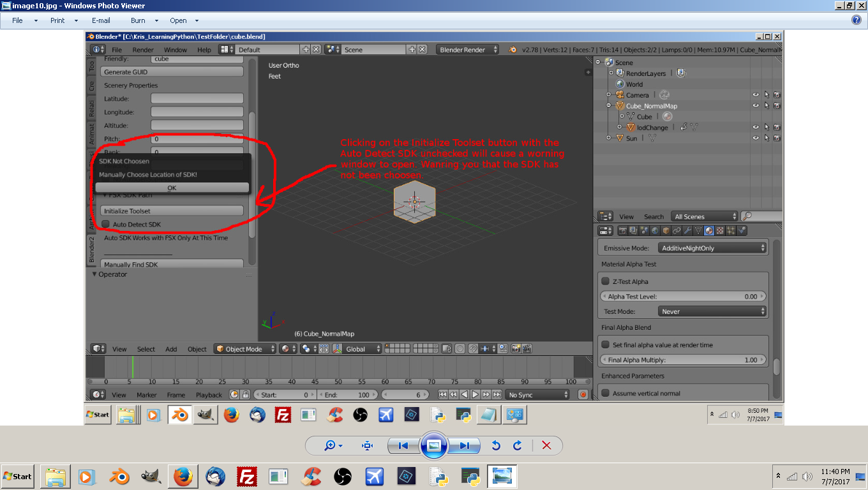Jump to the timeline end frame button
This screenshot has width=868, height=490.
(497, 395)
